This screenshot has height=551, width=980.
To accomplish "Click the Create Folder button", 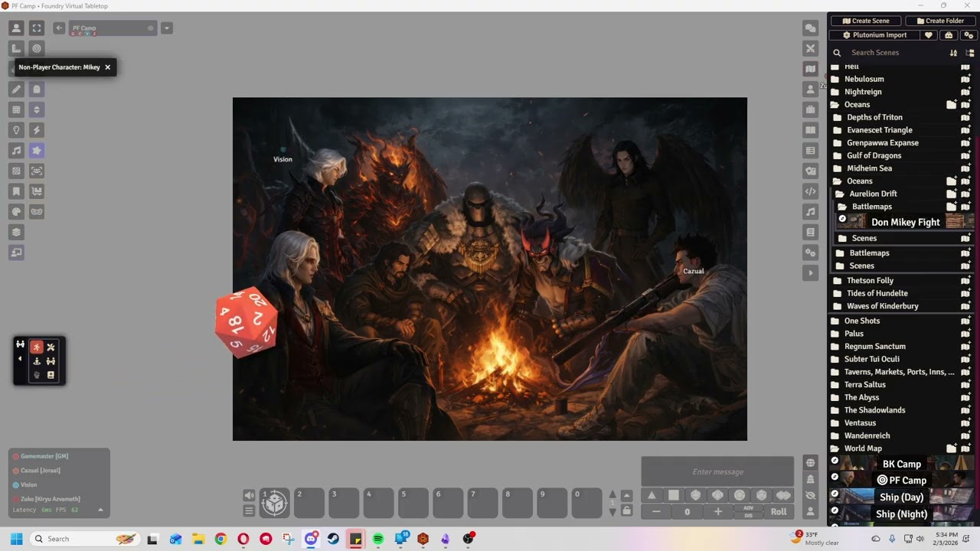I will [940, 21].
